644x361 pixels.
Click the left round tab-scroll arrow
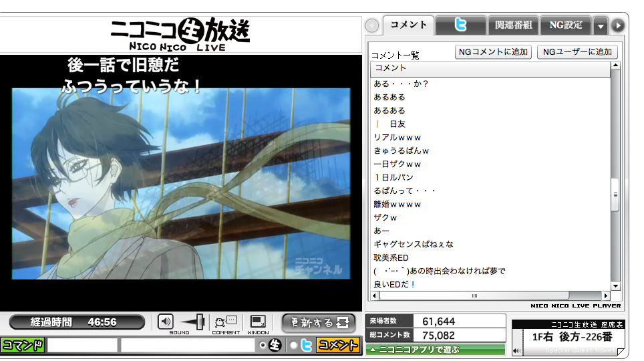point(372,25)
